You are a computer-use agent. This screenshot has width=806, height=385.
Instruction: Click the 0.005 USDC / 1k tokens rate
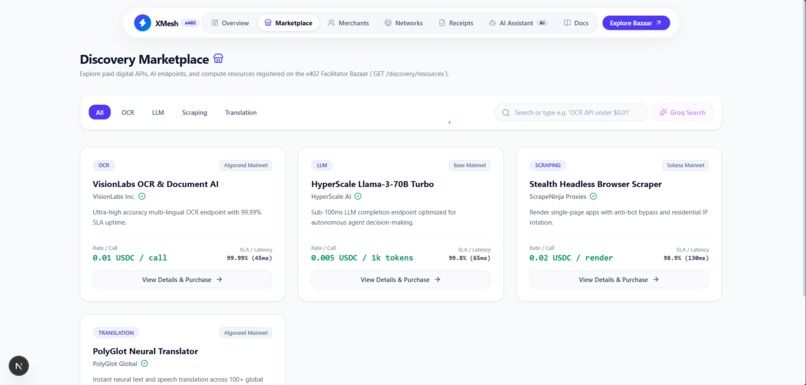362,258
